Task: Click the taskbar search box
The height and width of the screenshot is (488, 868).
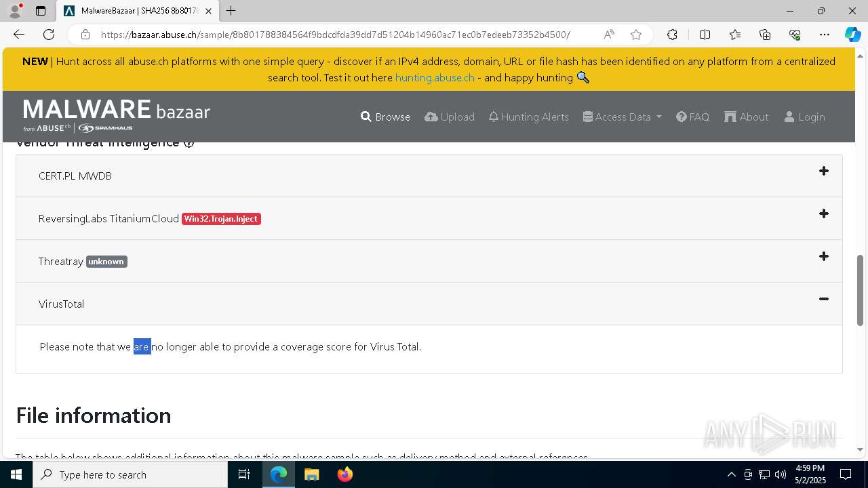Action: tap(130, 474)
